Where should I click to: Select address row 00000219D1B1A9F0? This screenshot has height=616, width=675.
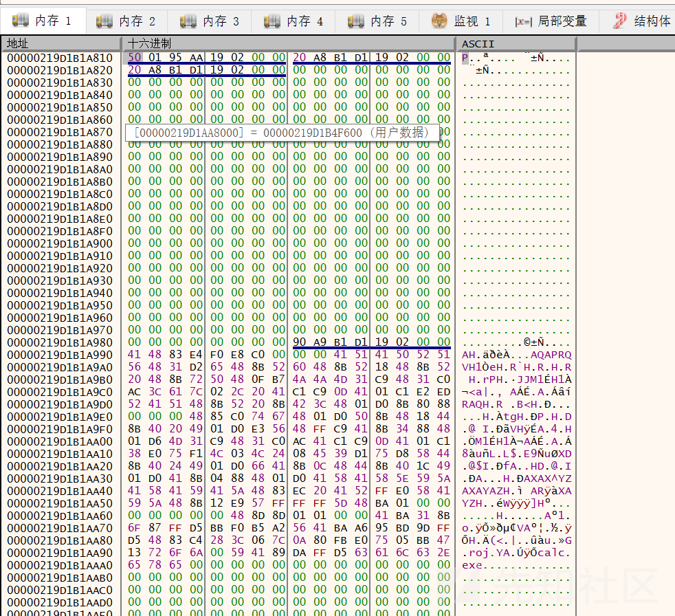[x=60, y=429]
